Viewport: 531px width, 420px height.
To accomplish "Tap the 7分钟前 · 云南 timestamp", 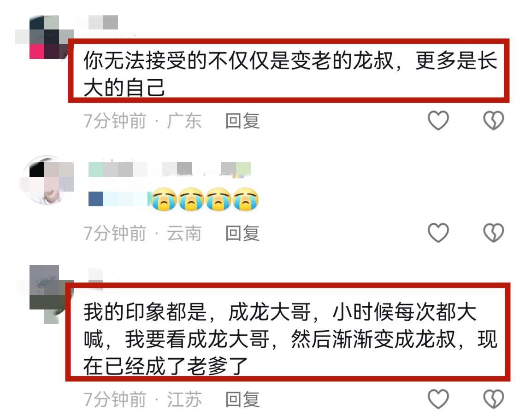I will pyautogui.click(x=142, y=233).
